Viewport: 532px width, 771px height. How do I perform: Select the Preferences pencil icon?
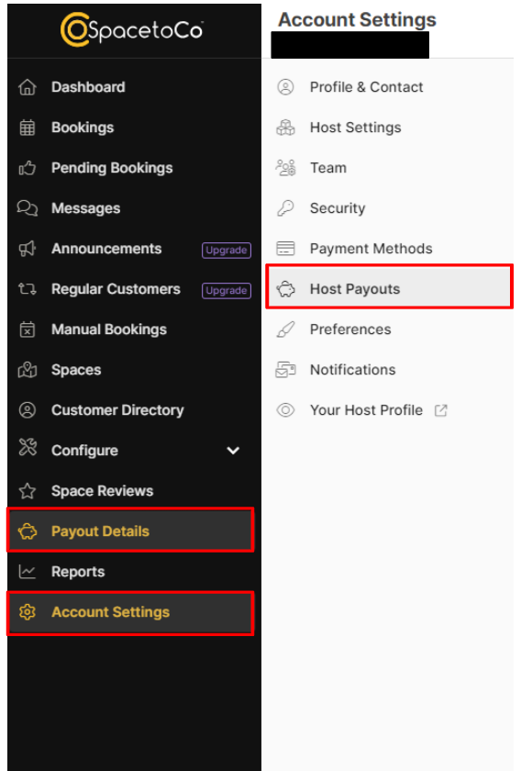(287, 330)
